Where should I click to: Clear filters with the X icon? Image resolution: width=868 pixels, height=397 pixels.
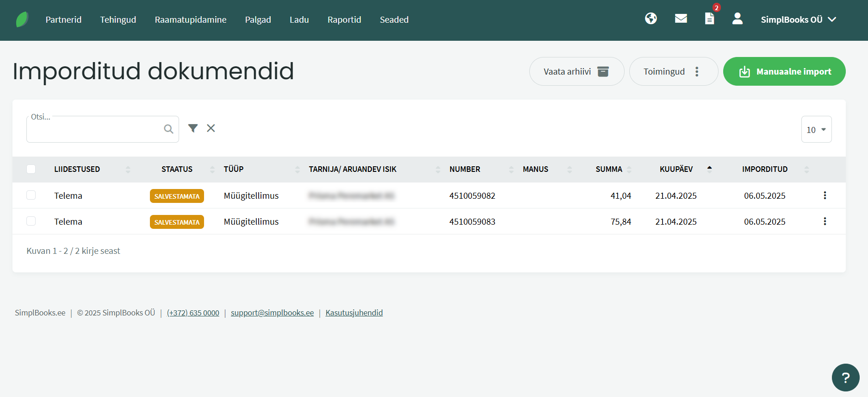211,128
